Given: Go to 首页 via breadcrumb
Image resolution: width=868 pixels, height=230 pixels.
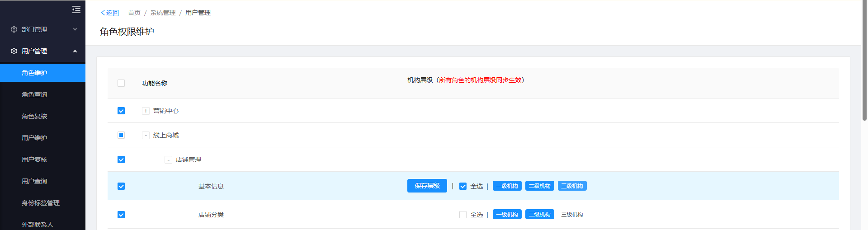Looking at the screenshot, I should coord(134,13).
